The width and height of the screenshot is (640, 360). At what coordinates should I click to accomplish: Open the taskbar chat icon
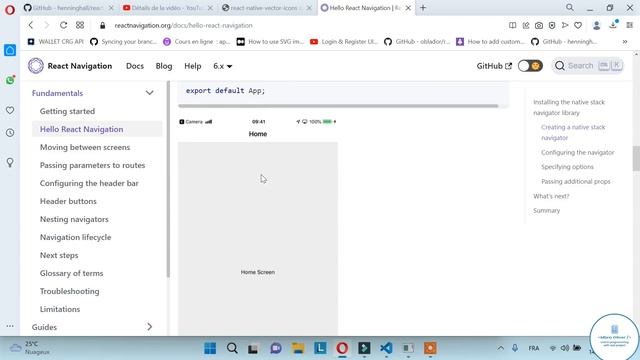276,348
